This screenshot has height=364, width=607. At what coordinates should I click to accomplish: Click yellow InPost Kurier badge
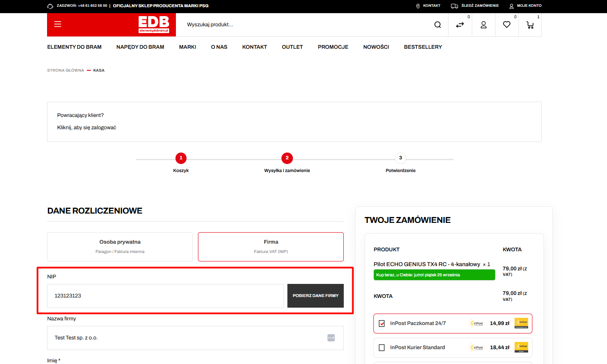click(521, 347)
